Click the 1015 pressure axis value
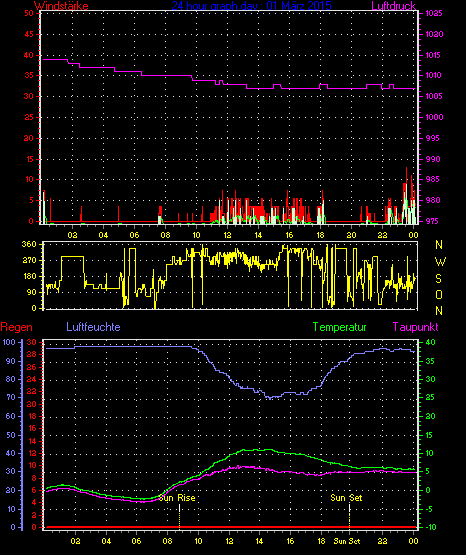This screenshot has width=466, height=555. (x=433, y=55)
